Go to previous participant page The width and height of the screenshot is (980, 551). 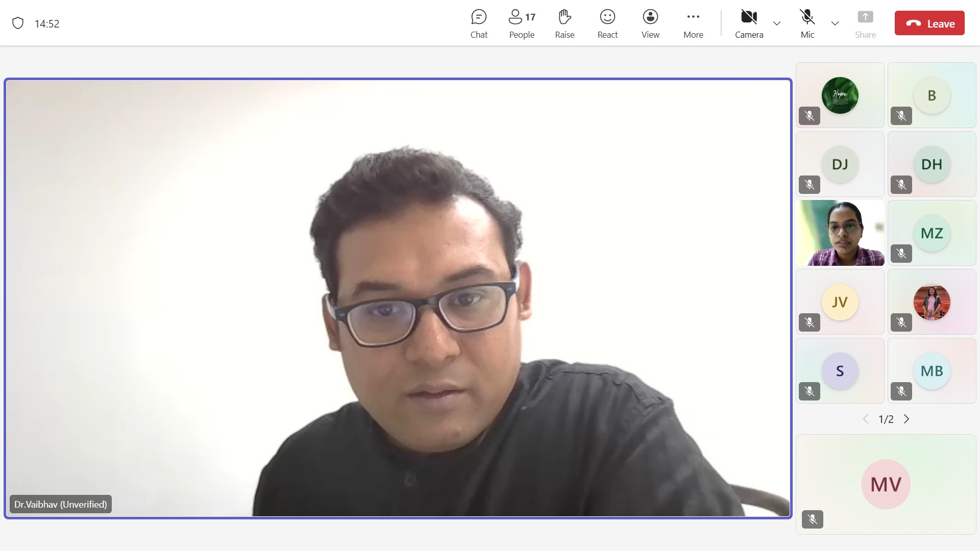click(x=866, y=419)
